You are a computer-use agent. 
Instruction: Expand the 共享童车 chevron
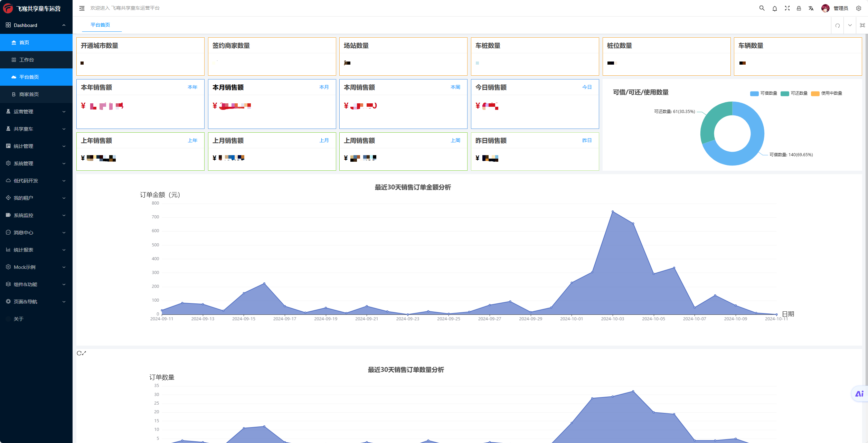coord(64,129)
